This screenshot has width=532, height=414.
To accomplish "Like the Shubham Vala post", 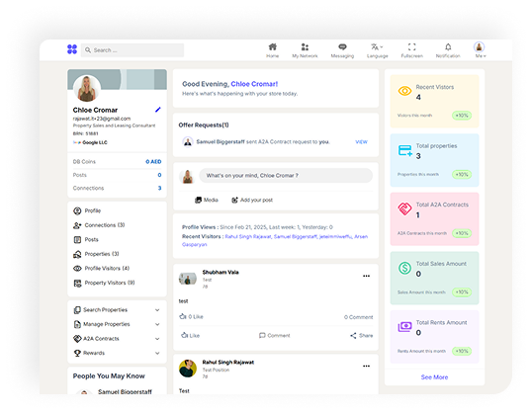I will (x=190, y=335).
